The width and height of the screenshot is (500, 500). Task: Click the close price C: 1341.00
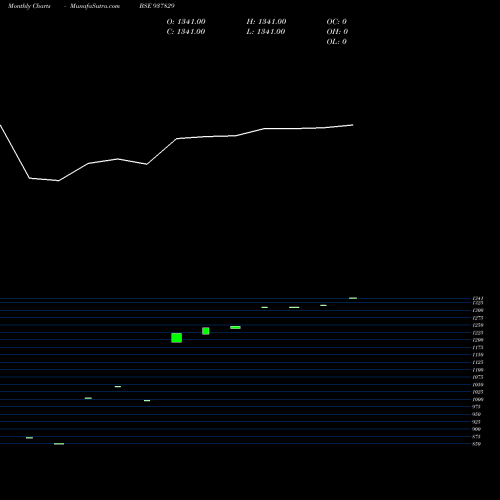pyautogui.click(x=186, y=32)
